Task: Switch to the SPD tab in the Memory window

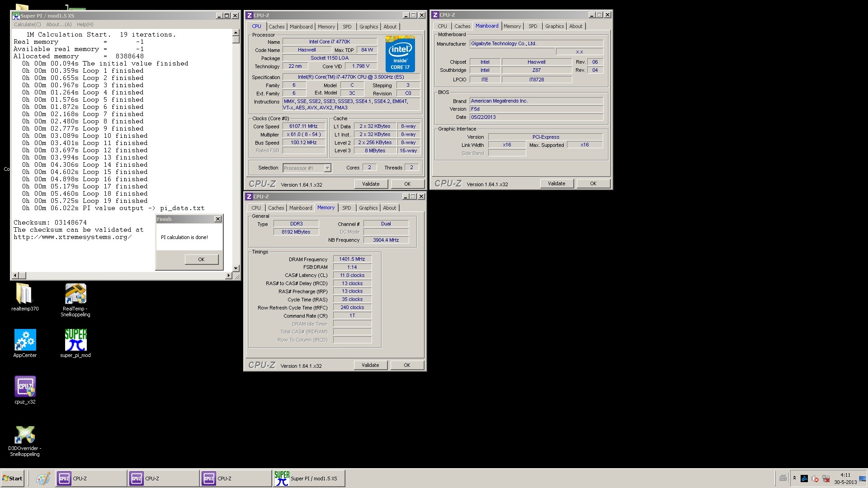Action: (x=346, y=208)
